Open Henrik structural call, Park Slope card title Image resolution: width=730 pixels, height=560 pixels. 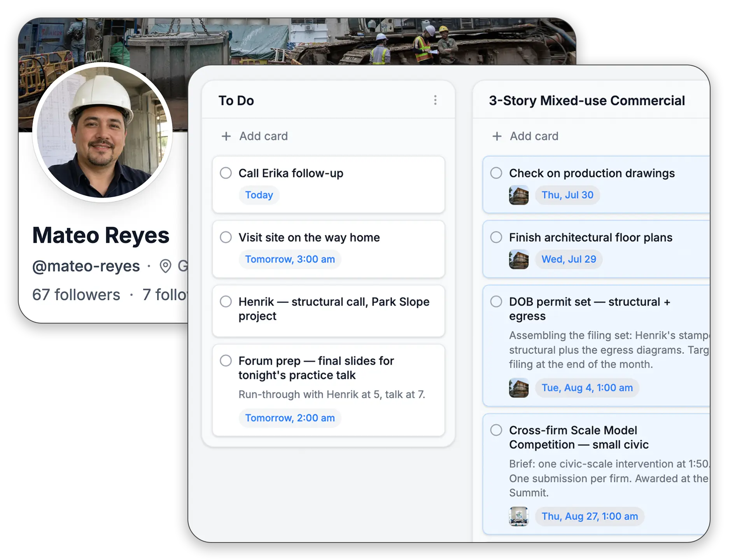334,309
